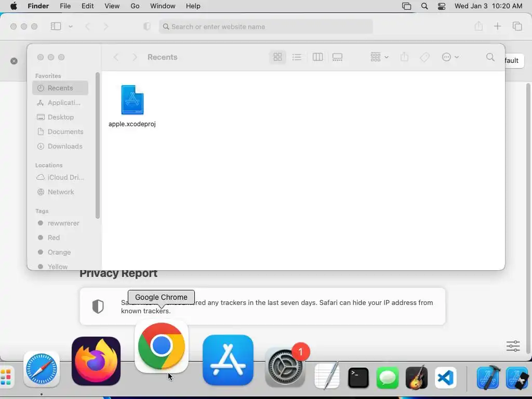The image size is (532, 399).
Task: Select the Orange tag in sidebar
Action: (60, 252)
